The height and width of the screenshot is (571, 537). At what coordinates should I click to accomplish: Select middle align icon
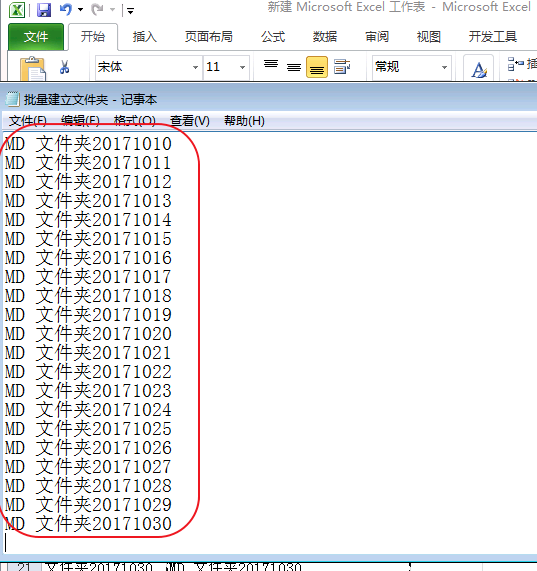(294, 67)
